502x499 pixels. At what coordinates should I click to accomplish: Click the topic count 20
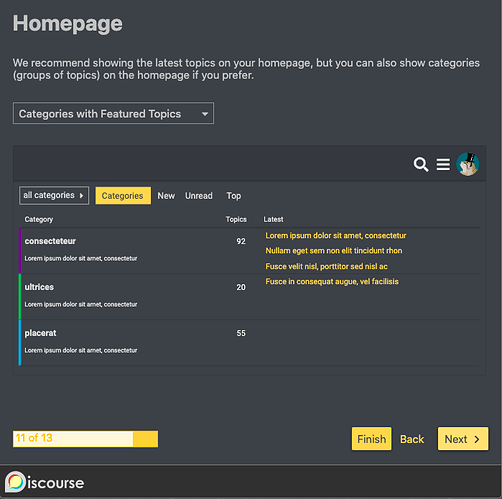(241, 287)
